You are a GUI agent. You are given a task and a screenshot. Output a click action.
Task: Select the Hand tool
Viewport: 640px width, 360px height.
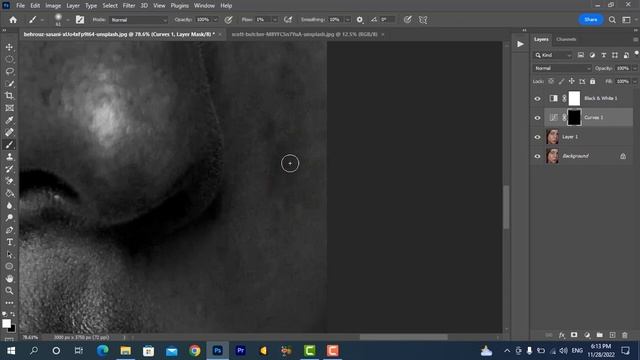[9, 278]
